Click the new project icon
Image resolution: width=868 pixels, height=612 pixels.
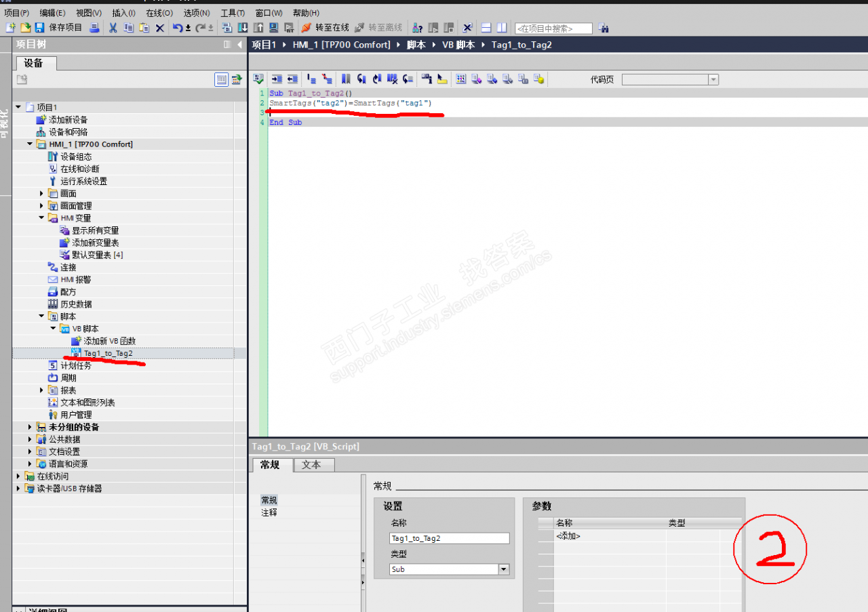click(x=10, y=28)
